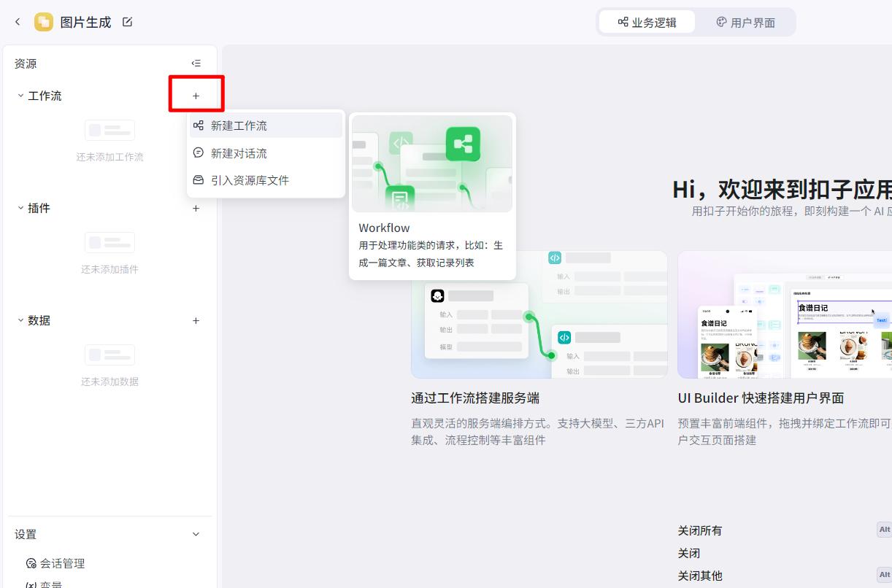Click the plus next to 插件
Viewport: 892px width, 588px height.
coord(196,208)
